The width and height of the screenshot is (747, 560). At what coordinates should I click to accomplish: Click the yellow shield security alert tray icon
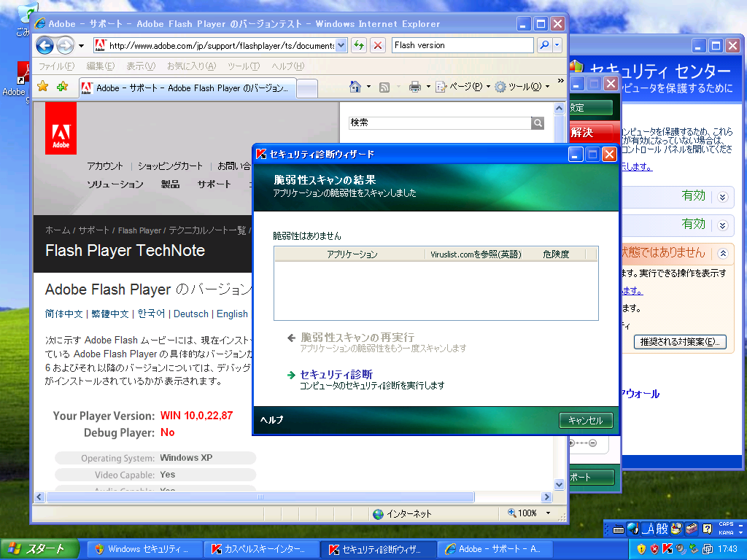pyautogui.click(x=641, y=549)
